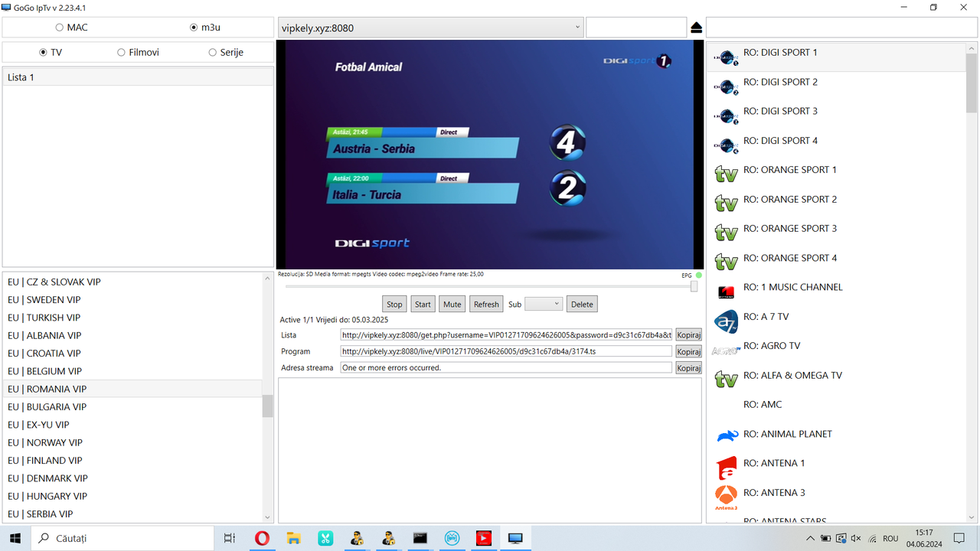The image size is (980, 551).
Task: Click the DIGI SPORT 1 channel logo
Action: pos(726,57)
